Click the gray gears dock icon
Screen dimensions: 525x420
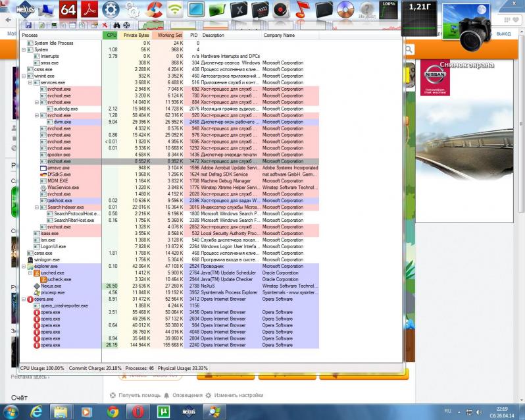point(133,10)
